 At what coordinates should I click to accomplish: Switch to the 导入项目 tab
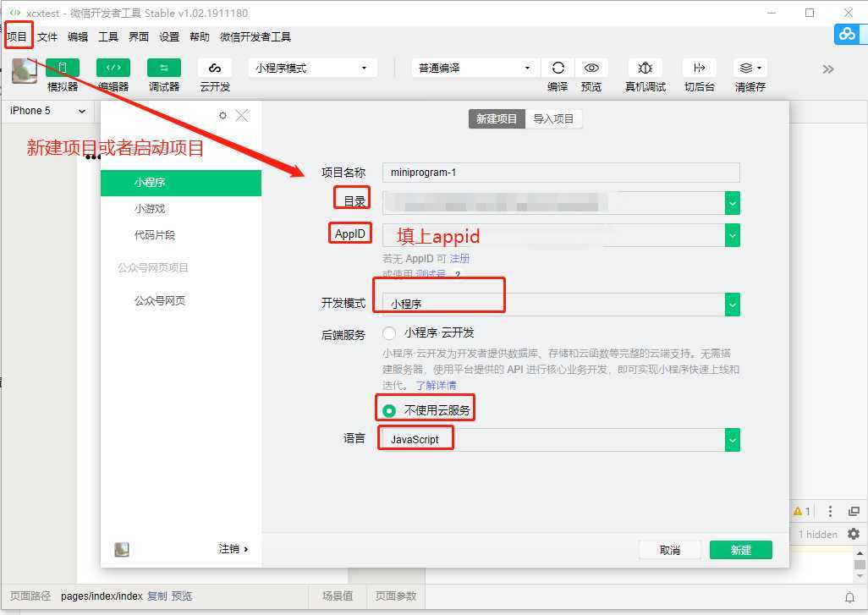(553, 118)
